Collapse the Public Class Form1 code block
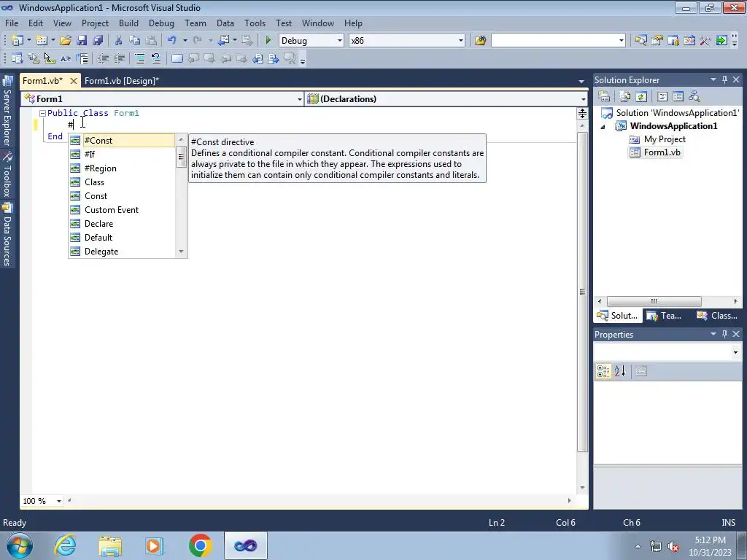The image size is (747, 560). pyautogui.click(x=42, y=113)
